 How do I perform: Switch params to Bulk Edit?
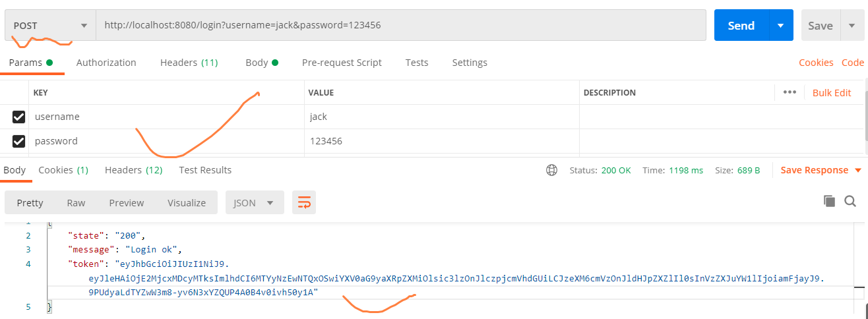point(832,93)
